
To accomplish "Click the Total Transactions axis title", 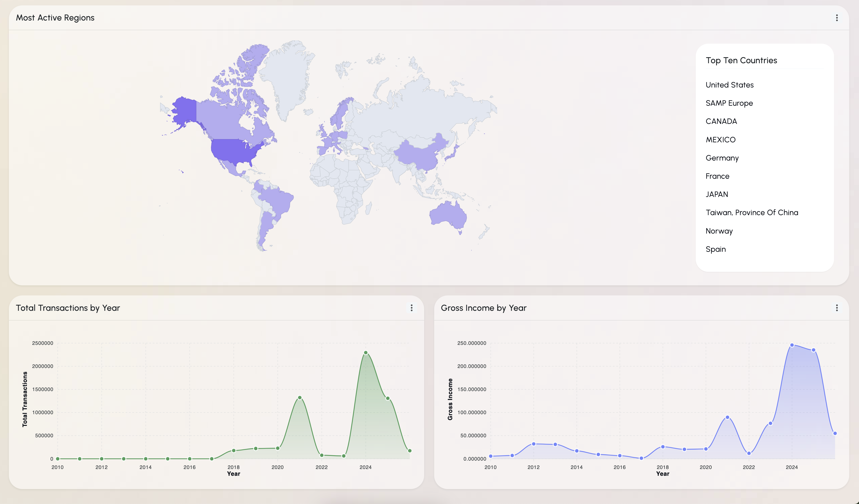I will click(x=24, y=399).
